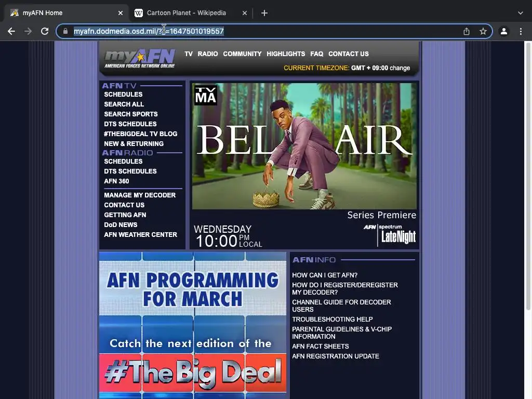Screen dimensions: 532x399
Task: Open the browser profile menu
Action: pyautogui.click(x=504, y=31)
